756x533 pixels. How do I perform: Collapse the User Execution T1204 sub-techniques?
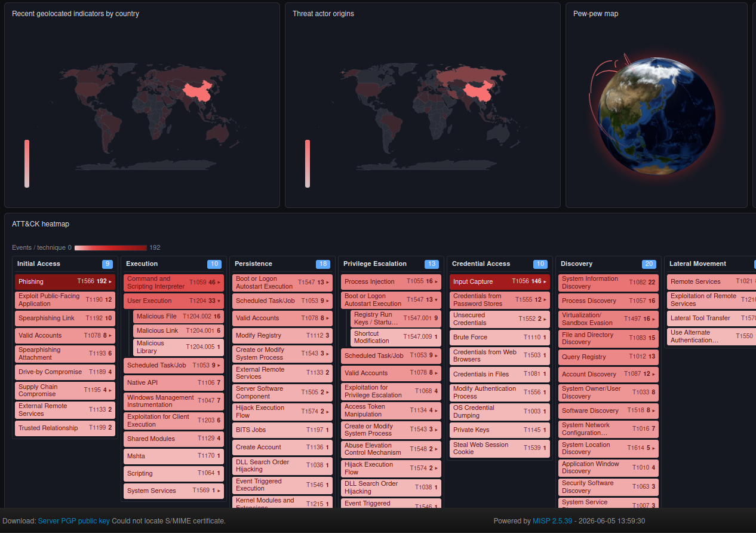coord(219,301)
